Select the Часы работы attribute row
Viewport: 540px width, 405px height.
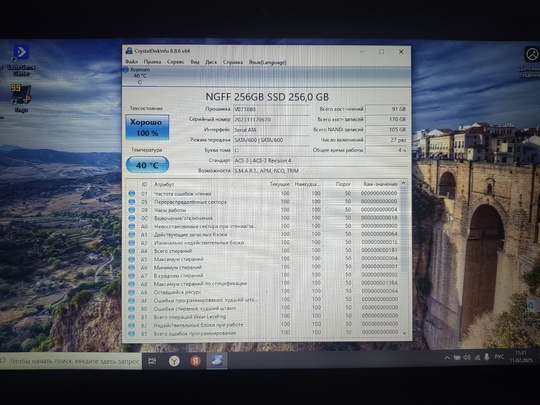tap(263, 210)
